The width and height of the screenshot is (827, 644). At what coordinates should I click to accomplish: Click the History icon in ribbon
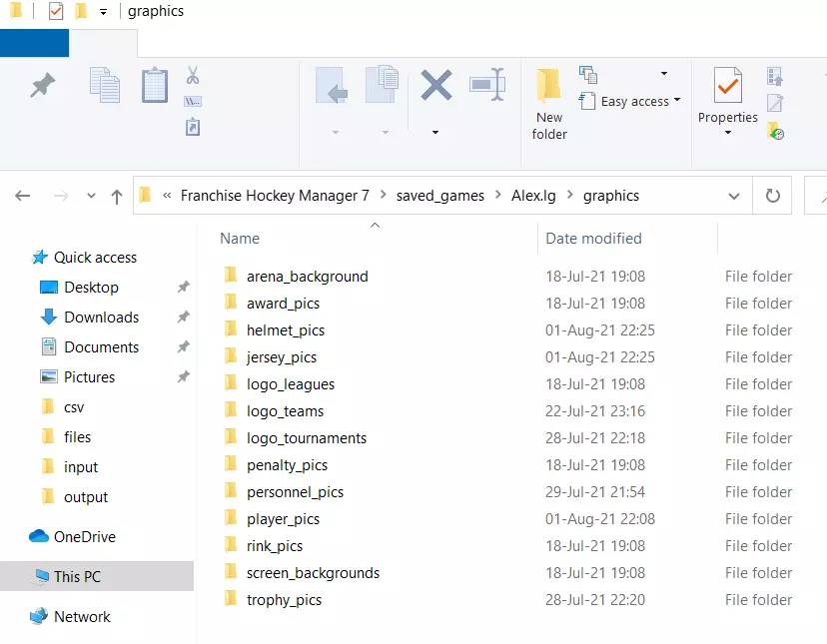pos(776,130)
